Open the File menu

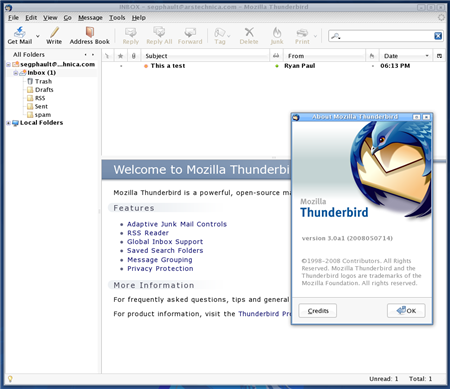(x=13, y=18)
